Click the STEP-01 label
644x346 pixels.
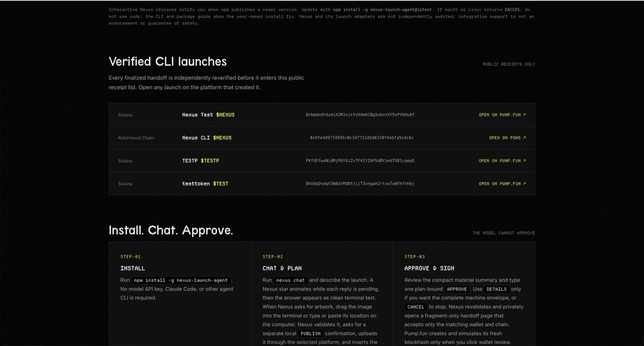tap(130, 257)
